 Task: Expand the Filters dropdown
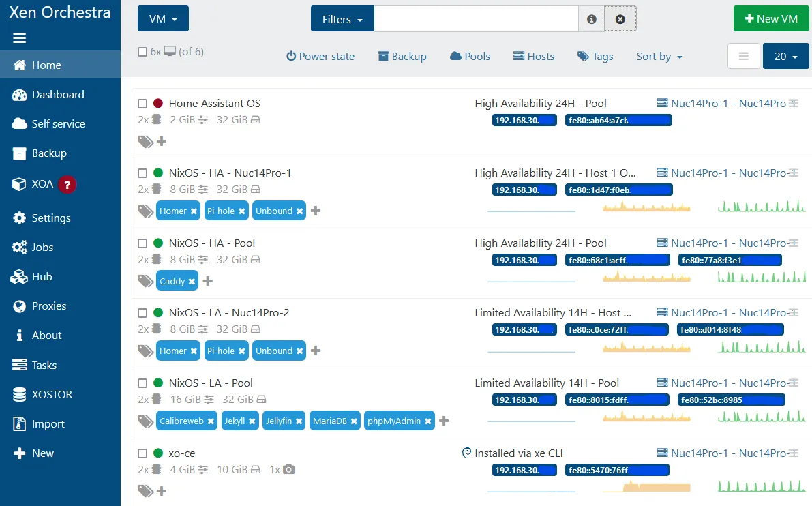342,19
